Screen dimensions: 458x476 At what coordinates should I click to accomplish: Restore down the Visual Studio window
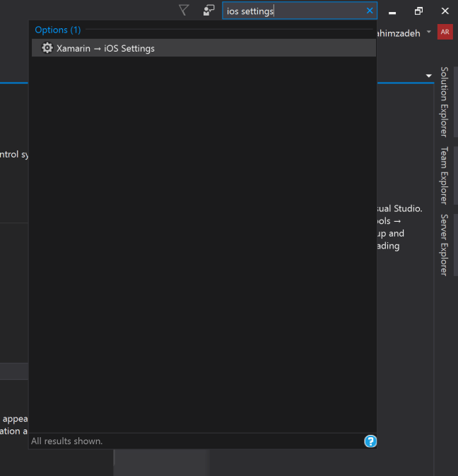[x=418, y=11]
